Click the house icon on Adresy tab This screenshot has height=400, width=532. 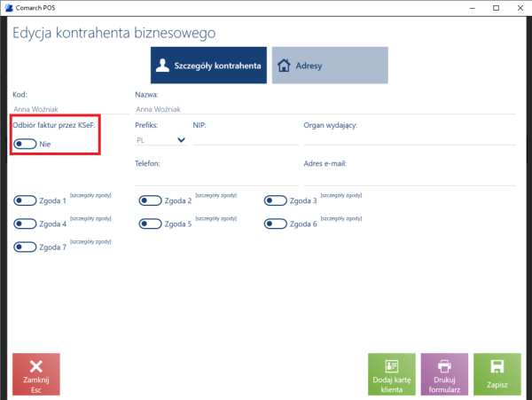pos(284,65)
